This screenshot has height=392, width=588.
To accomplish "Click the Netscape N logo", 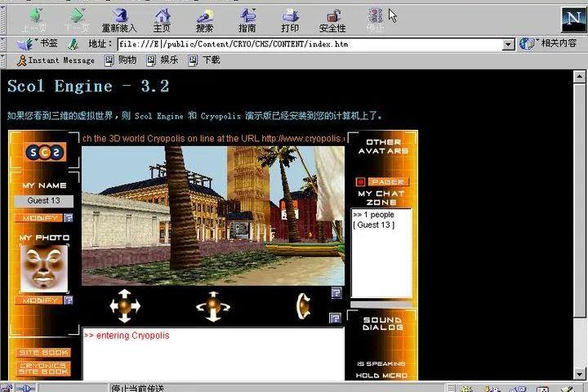I will (x=573, y=20).
